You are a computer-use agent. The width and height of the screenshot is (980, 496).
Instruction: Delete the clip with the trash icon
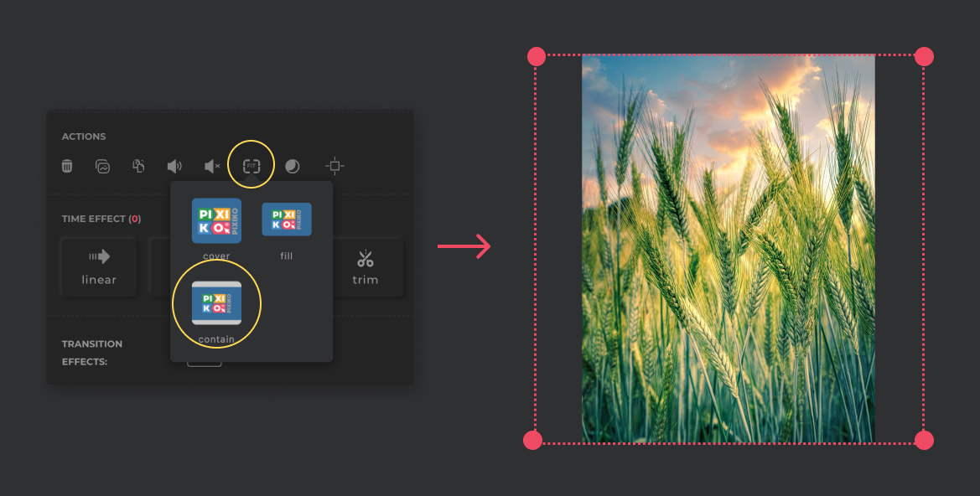click(x=67, y=166)
